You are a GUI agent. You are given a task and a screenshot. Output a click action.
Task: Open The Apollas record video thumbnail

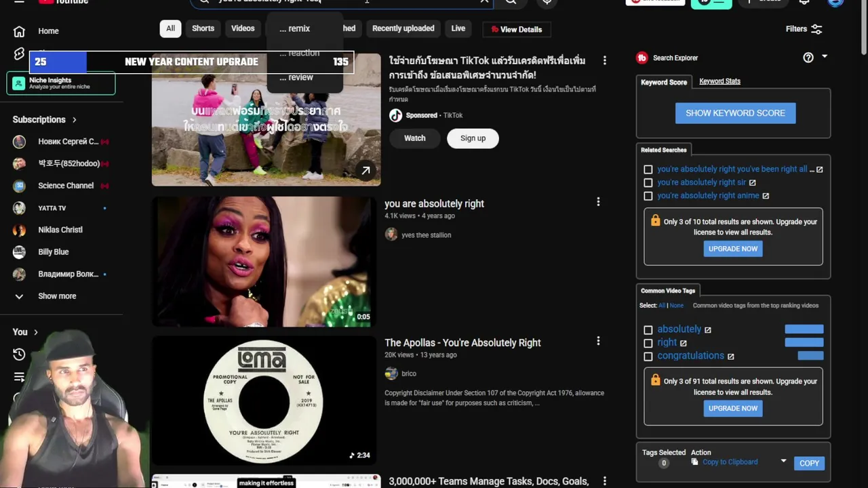pyautogui.click(x=263, y=401)
